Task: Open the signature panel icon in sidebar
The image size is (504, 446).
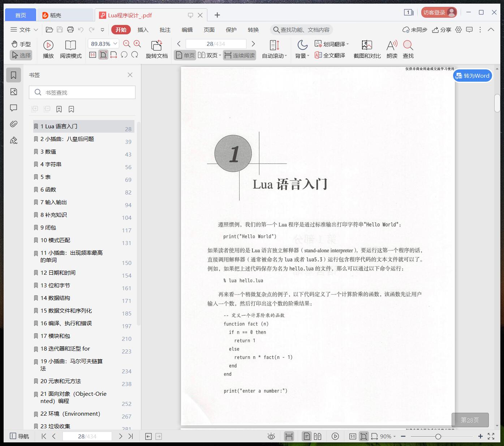Action: [14, 140]
